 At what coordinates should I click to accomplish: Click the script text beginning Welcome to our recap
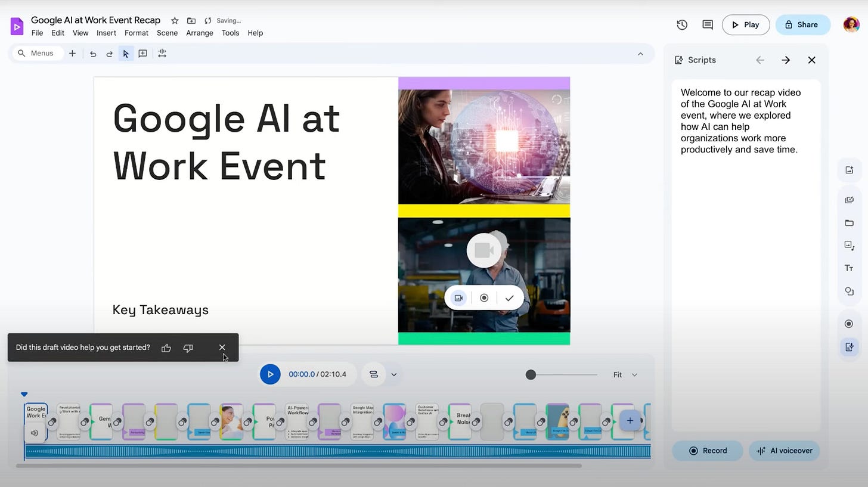pyautogui.click(x=741, y=121)
